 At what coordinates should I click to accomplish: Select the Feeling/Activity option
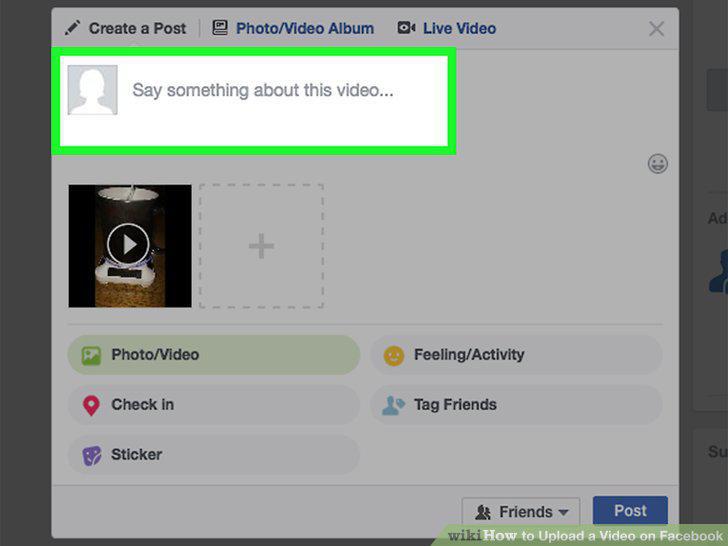click(516, 355)
